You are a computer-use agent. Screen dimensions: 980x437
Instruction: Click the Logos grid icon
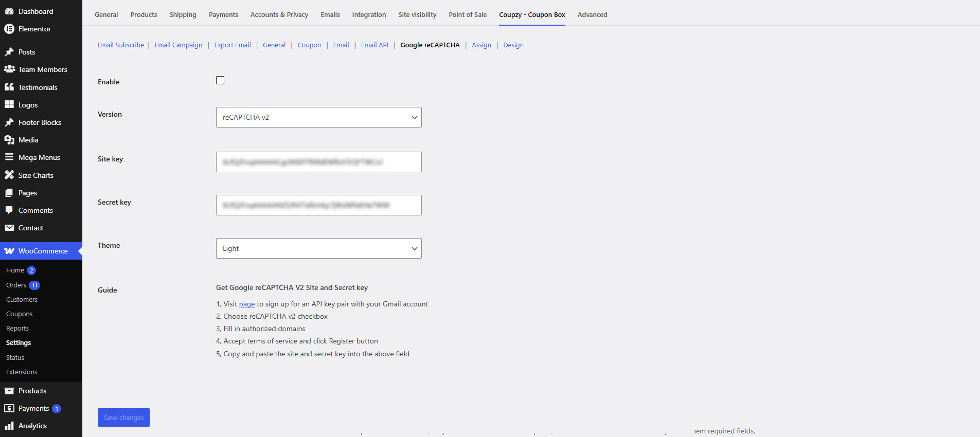(9, 105)
